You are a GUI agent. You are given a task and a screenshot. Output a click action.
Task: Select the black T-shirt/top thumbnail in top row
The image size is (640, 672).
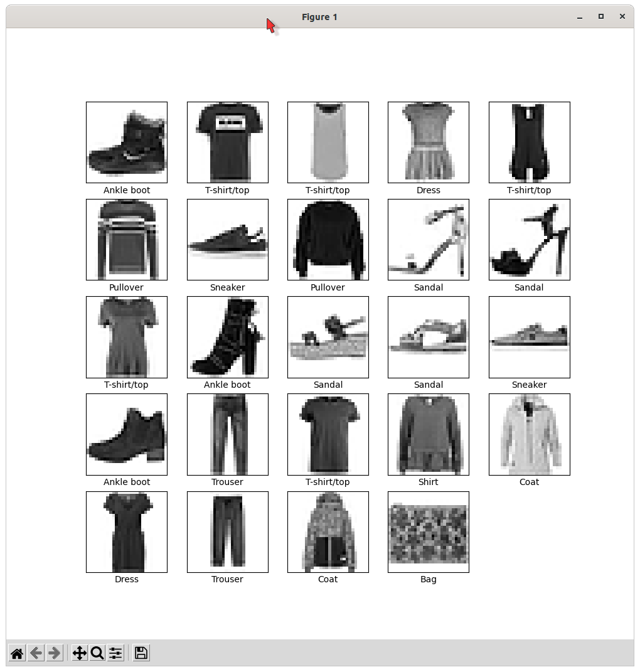click(x=227, y=142)
